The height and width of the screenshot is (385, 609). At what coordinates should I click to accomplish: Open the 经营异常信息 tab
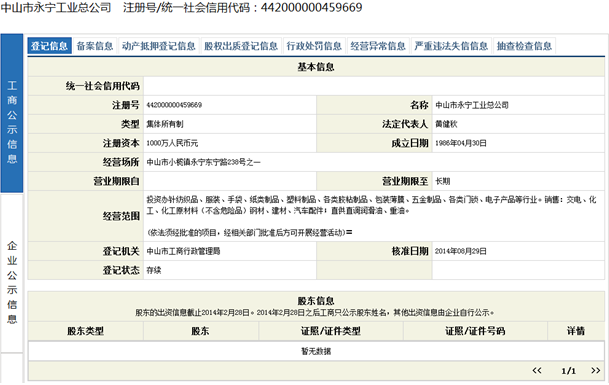pyautogui.click(x=378, y=46)
